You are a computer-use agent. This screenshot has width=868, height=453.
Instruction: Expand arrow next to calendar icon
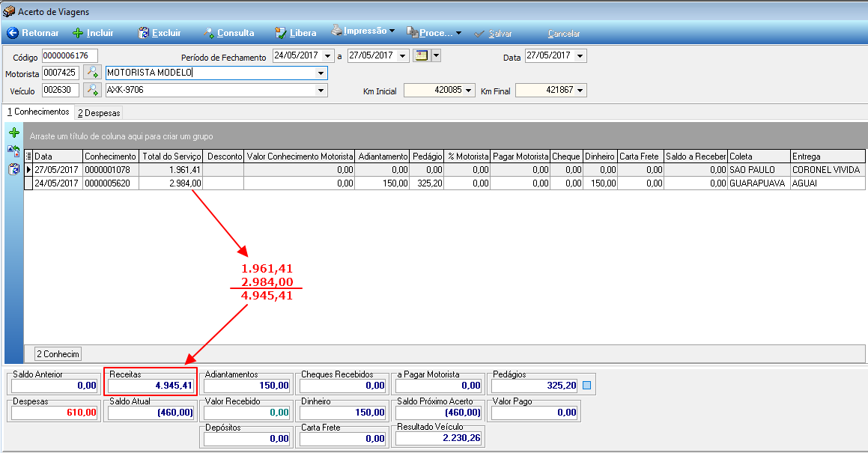point(436,55)
